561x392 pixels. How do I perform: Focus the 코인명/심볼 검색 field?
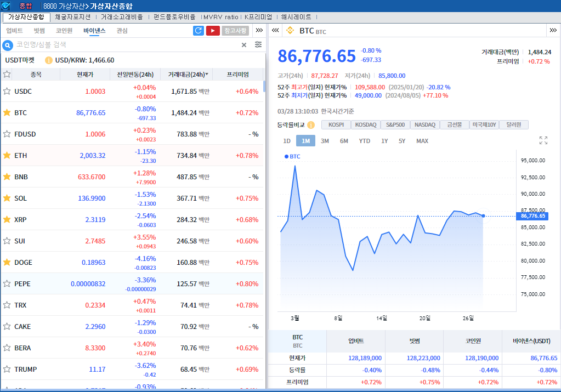coord(127,45)
